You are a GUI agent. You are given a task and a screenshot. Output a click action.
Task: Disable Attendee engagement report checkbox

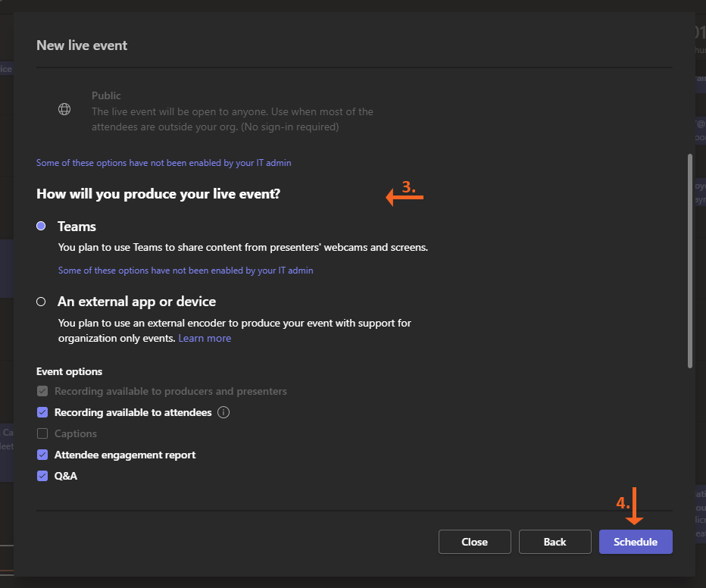click(x=42, y=455)
